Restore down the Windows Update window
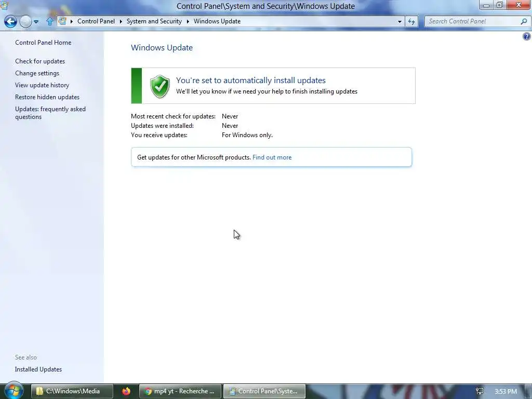Screen dimensions: 532x399 click(x=499, y=5)
